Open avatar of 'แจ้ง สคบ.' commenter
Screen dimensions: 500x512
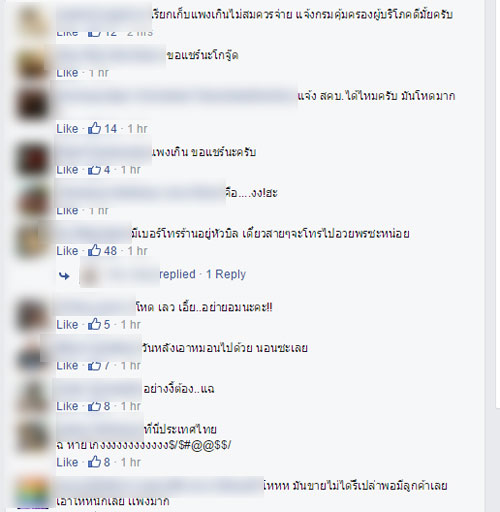click(x=33, y=103)
